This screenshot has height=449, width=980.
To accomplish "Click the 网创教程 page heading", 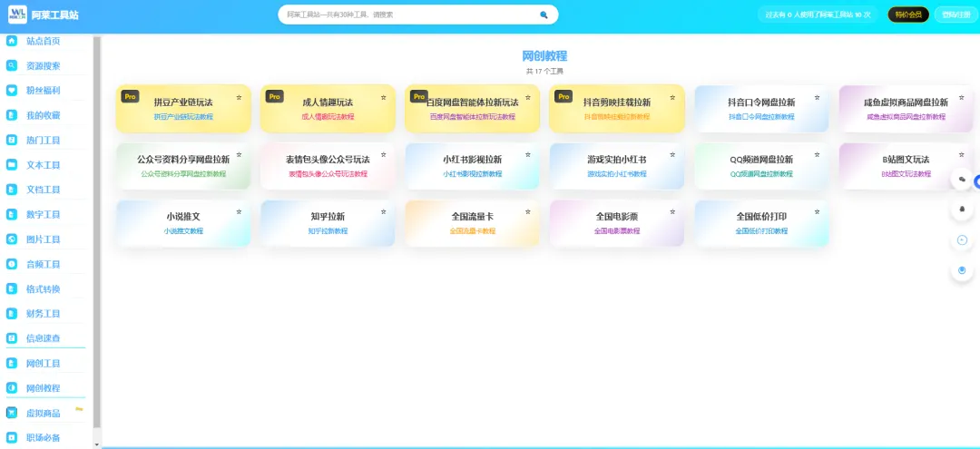I will (x=544, y=56).
